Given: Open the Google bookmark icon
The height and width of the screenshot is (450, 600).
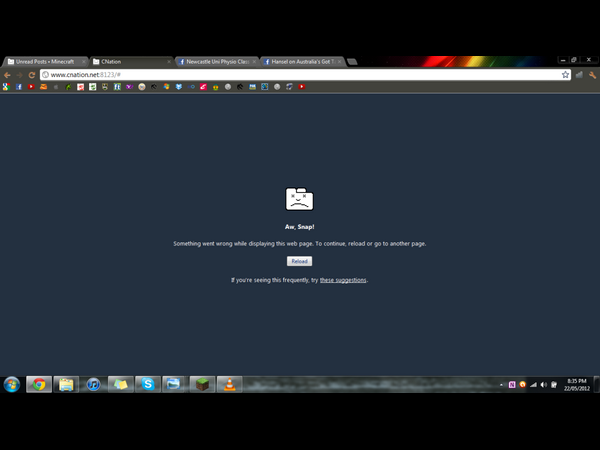Looking at the screenshot, I should click(6, 87).
